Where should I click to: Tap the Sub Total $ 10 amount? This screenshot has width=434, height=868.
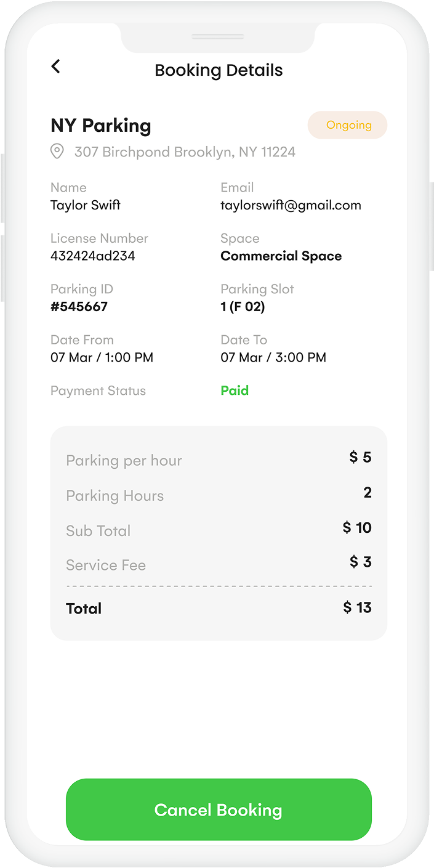coord(357,528)
